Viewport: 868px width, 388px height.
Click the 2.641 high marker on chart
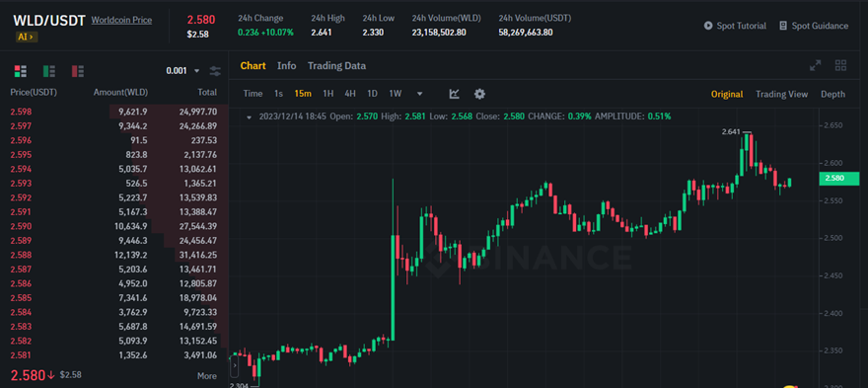pos(731,132)
